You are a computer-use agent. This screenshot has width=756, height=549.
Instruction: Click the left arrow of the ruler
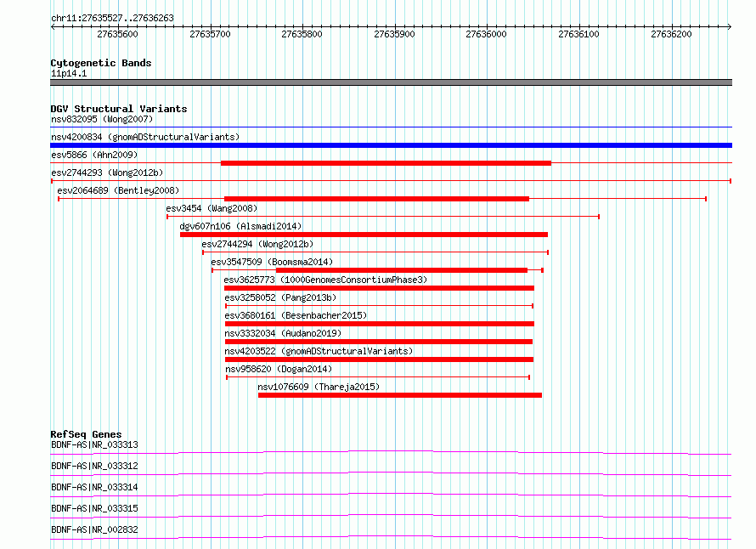(53, 26)
